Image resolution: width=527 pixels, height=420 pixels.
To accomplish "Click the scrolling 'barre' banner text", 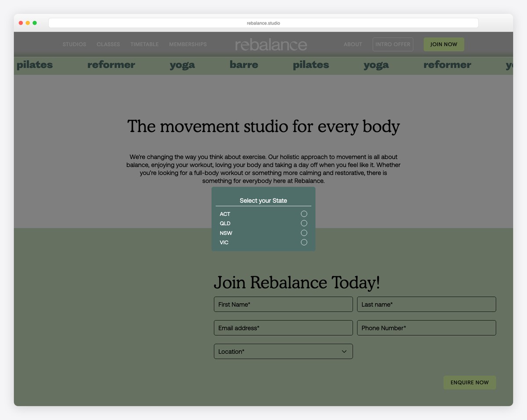I will pos(243,65).
